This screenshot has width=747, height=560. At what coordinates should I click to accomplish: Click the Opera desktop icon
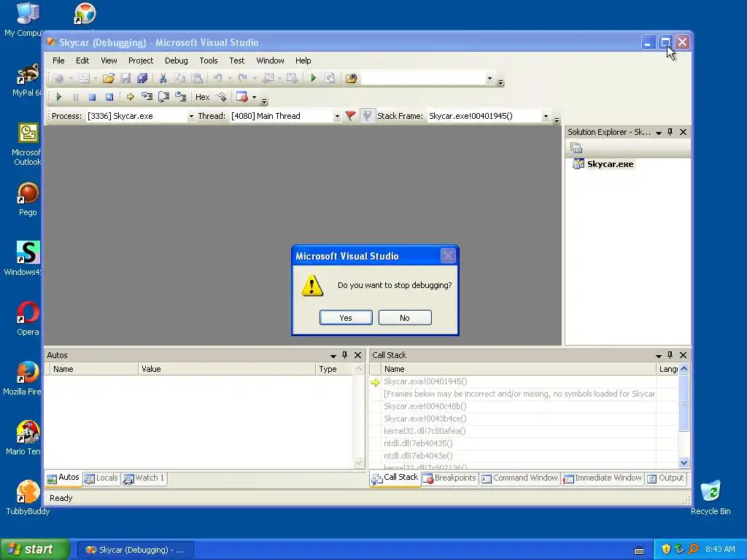coord(28,318)
